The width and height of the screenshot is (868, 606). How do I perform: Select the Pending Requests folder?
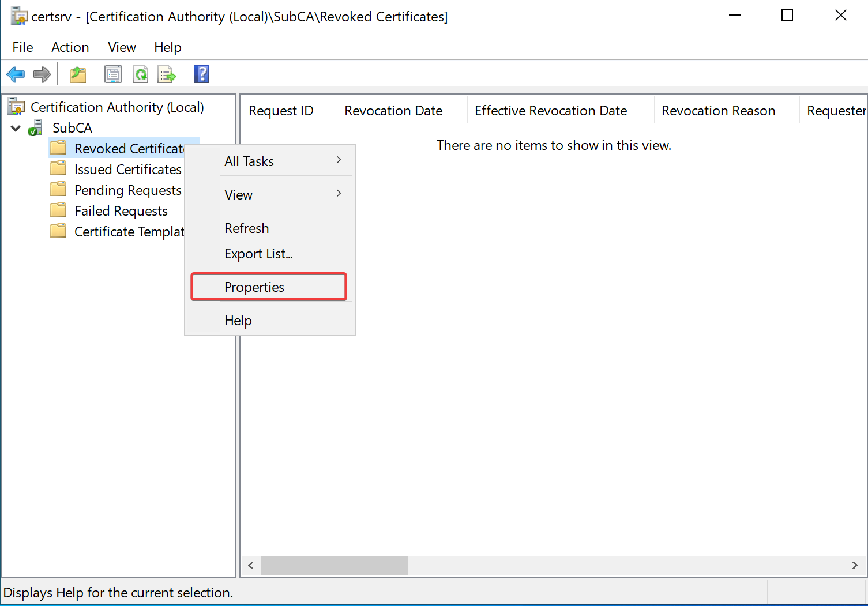127,190
